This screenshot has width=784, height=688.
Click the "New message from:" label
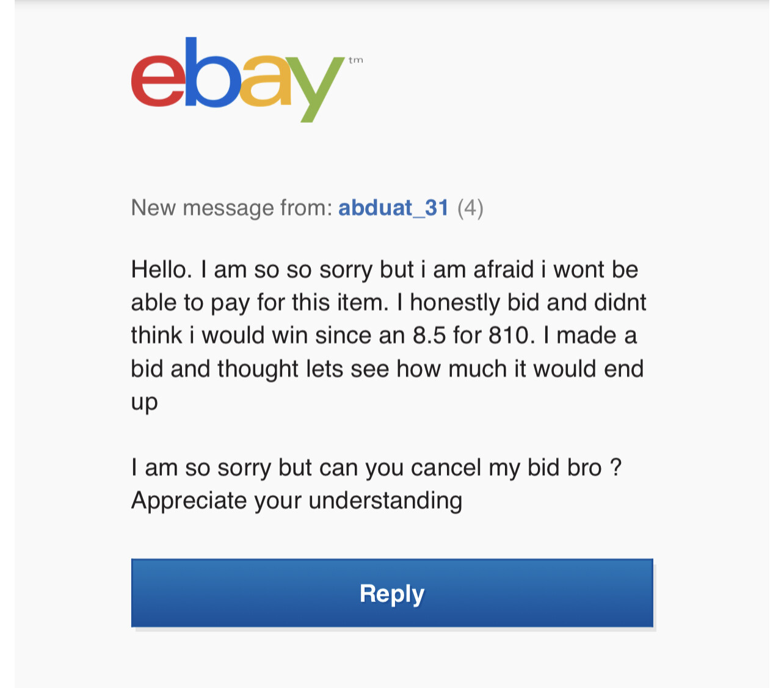(x=231, y=208)
